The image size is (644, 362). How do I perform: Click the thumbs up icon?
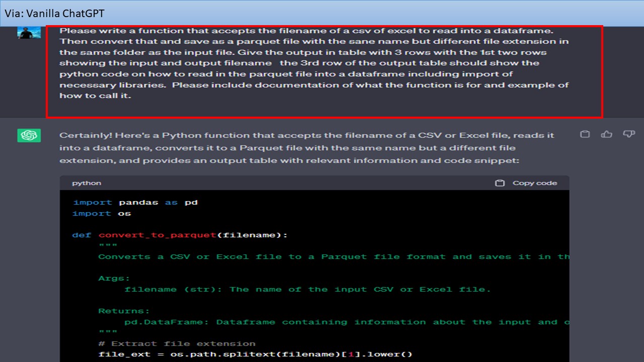607,134
